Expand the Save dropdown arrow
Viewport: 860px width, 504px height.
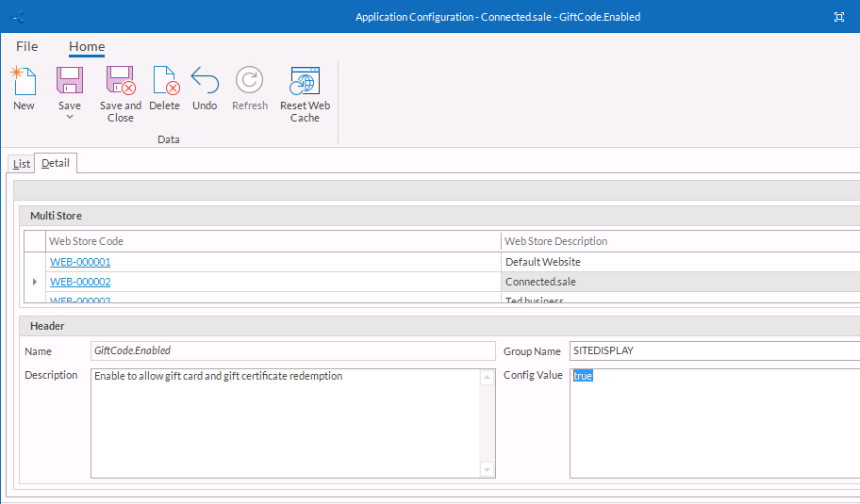click(70, 117)
